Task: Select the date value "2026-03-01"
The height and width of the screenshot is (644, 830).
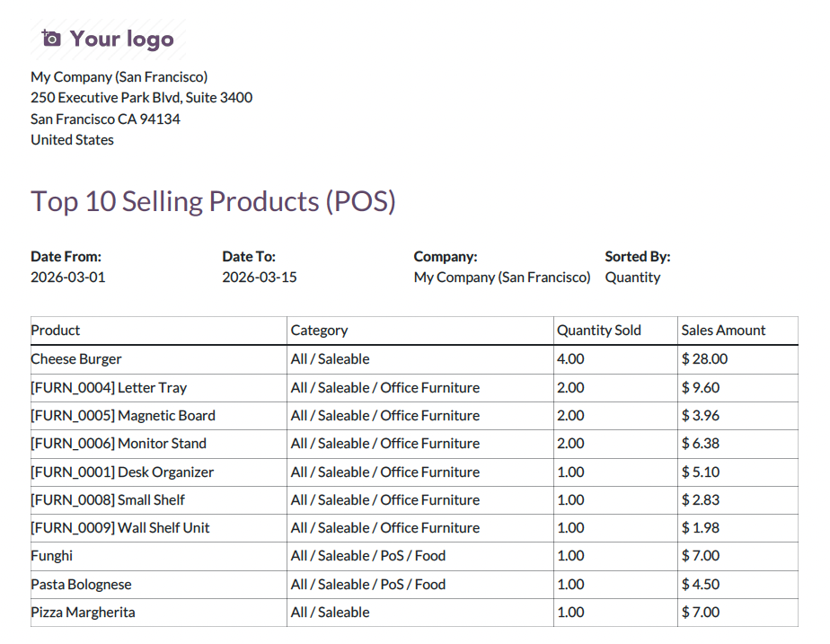Action: coord(67,278)
